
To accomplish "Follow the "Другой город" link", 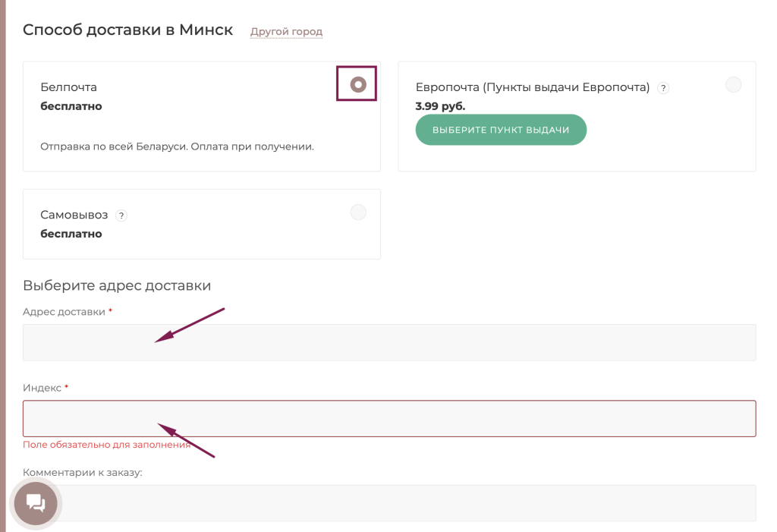I will point(286,32).
